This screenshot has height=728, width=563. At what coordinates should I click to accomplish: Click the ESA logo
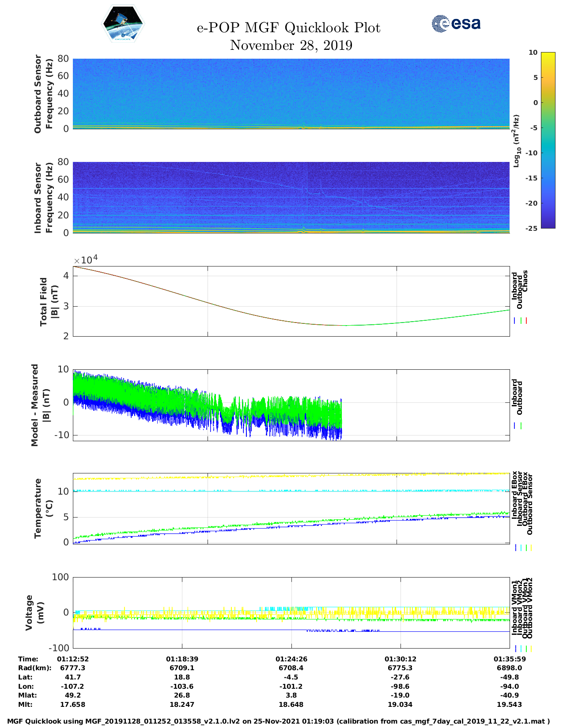(x=456, y=23)
